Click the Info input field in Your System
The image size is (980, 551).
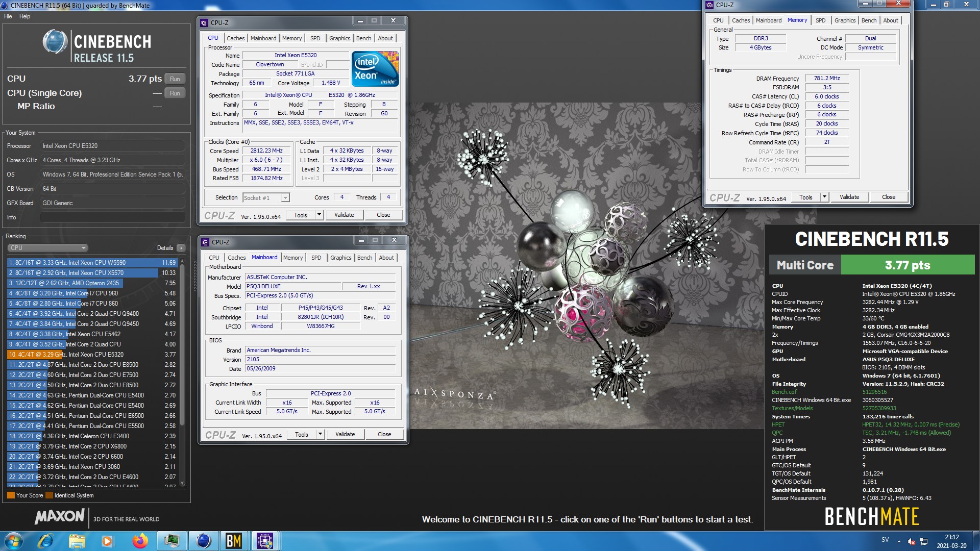click(112, 217)
